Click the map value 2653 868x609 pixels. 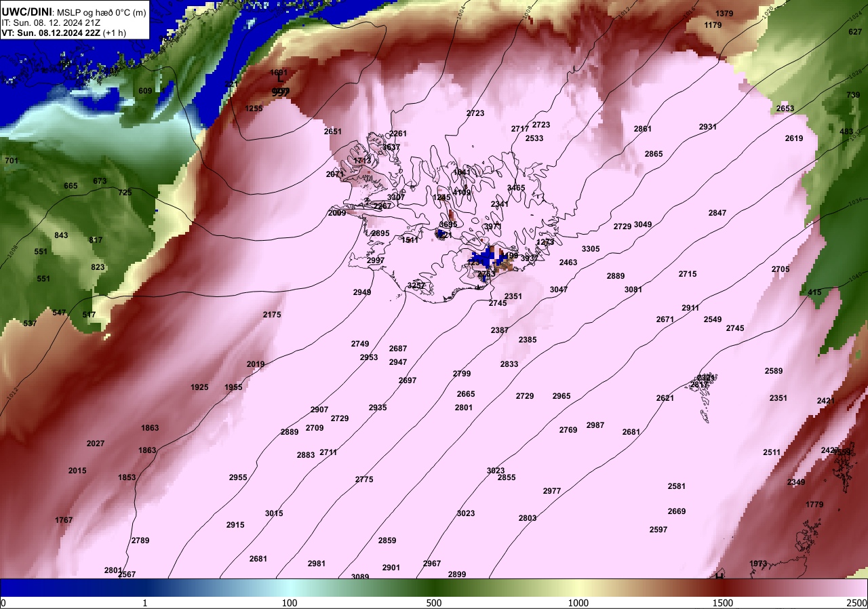click(785, 109)
